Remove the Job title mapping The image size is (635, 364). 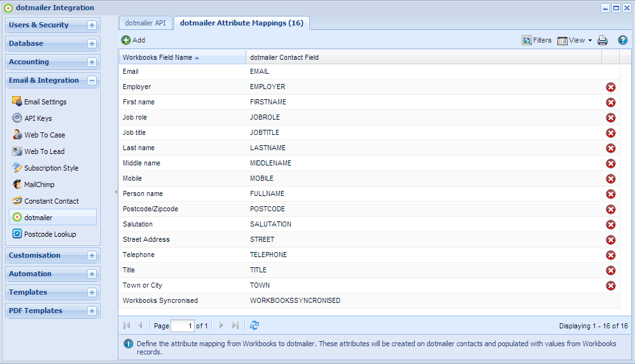point(611,133)
